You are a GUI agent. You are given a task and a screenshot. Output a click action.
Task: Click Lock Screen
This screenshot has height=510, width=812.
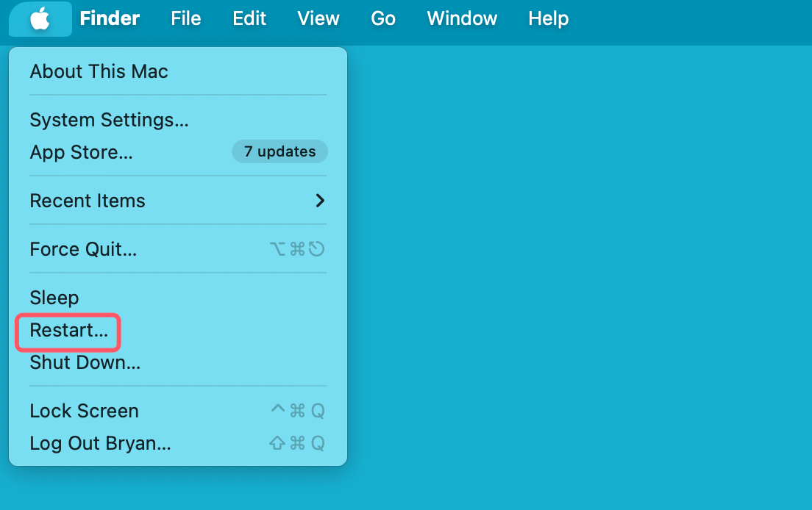(x=84, y=411)
